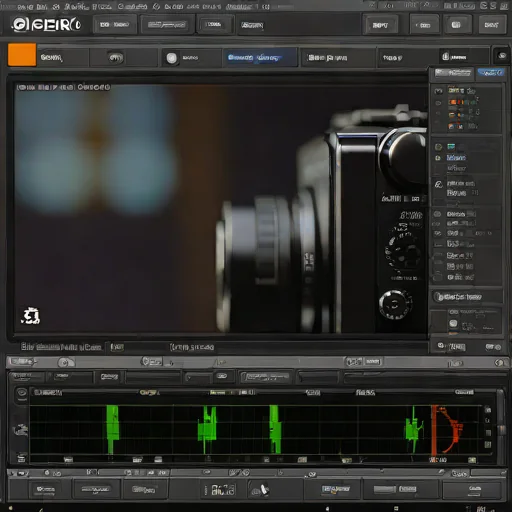The image size is (512, 512).
Task: Toggle the pill-shaped switch beside the orange swatch
Action: point(115,58)
